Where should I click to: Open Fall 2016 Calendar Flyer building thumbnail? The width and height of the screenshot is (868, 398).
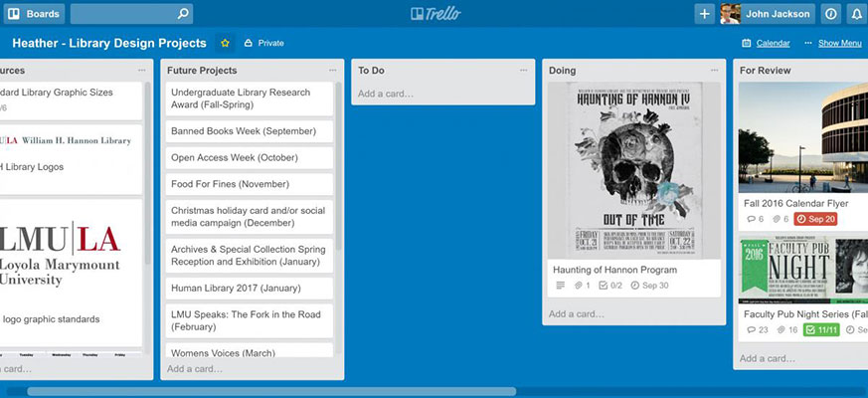[x=803, y=137]
